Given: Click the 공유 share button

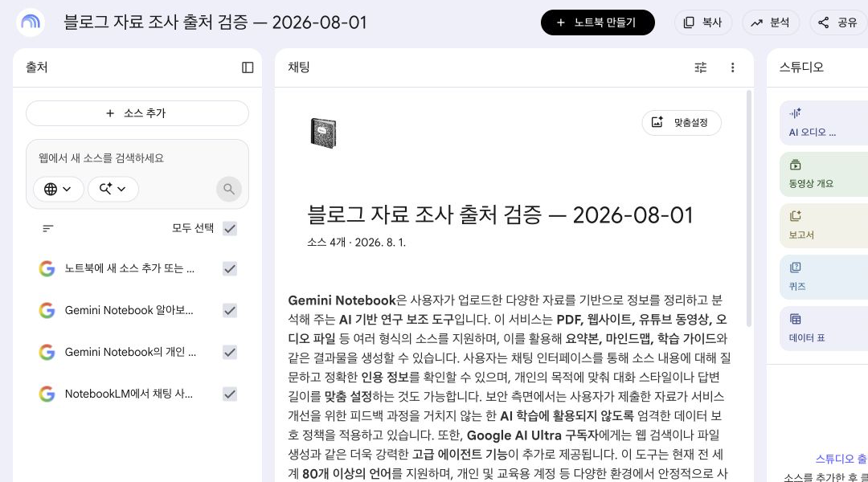Looking at the screenshot, I should pos(838,22).
